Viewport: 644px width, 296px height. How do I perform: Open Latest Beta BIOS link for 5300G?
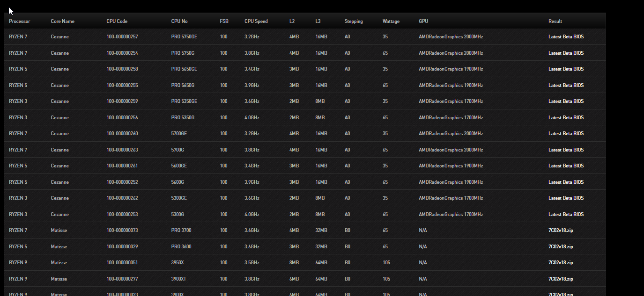click(566, 214)
